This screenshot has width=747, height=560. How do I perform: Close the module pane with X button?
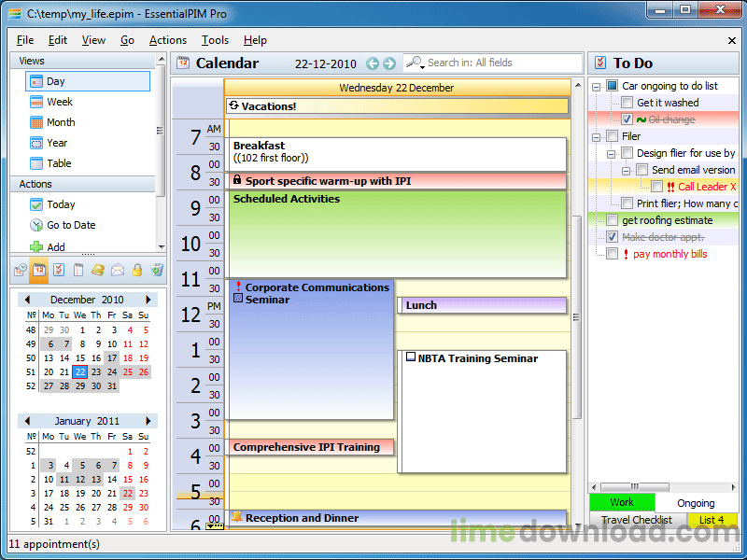coord(732,40)
